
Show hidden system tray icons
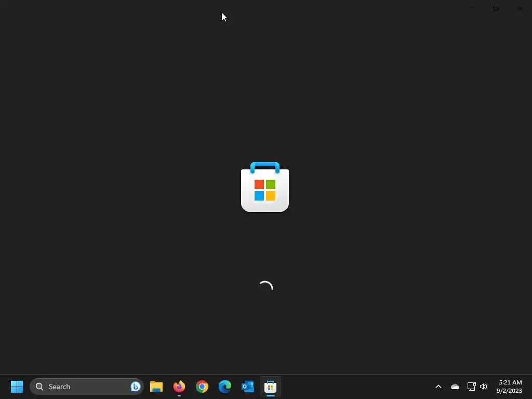click(x=438, y=387)
